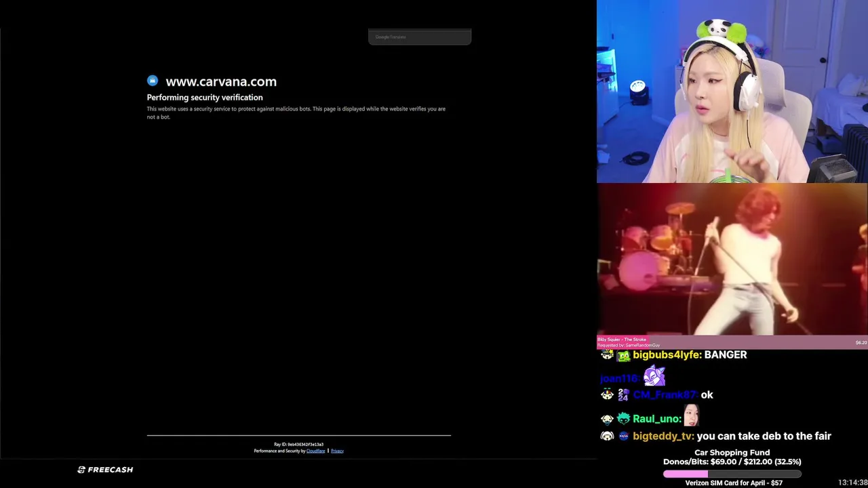The width and height of the screenshot is (868, 488).
Task: Click joan116 username in chat
Action: tap(619, 379)
